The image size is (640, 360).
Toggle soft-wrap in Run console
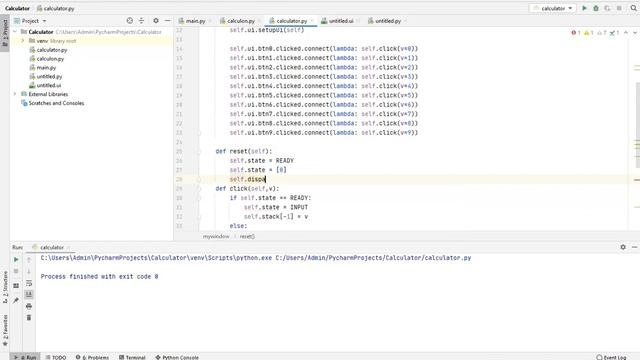point(29,283)
